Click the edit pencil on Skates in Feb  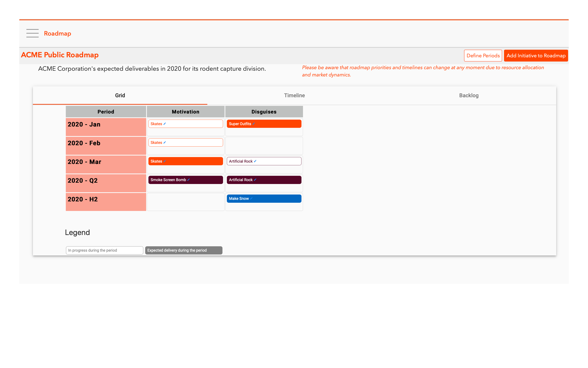click(165, 143)
